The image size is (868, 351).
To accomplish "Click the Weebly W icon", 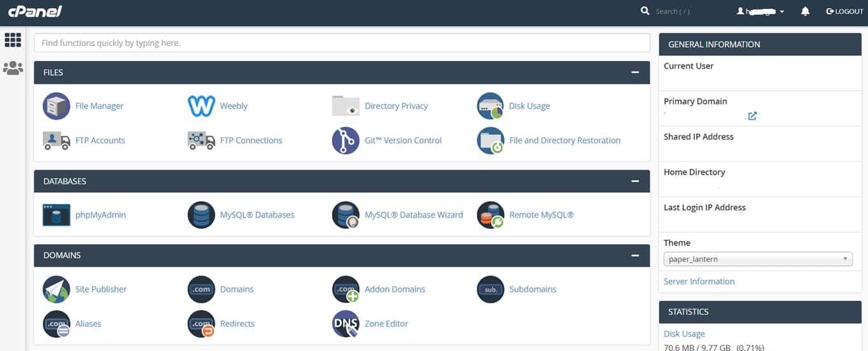I will pos(201,106).
